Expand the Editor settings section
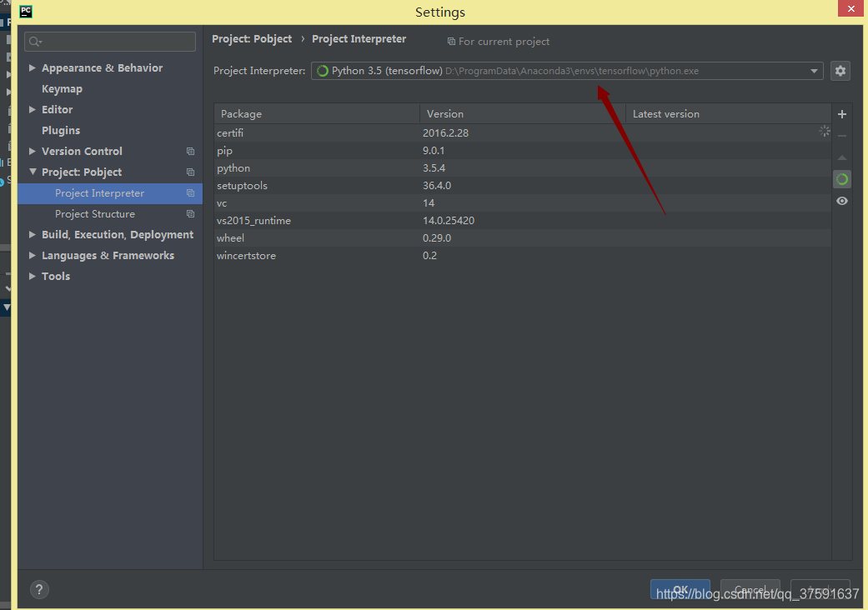 (33, 109)
